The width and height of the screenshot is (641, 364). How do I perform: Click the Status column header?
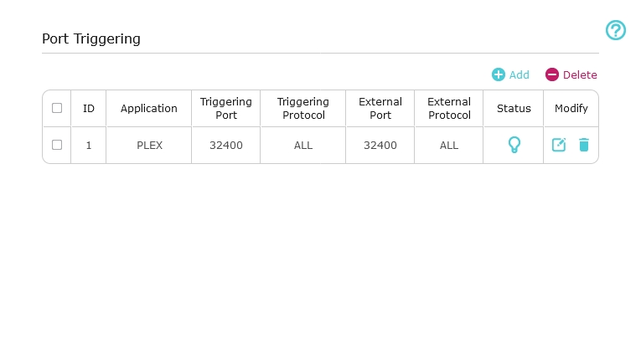(x=514, y=108)
